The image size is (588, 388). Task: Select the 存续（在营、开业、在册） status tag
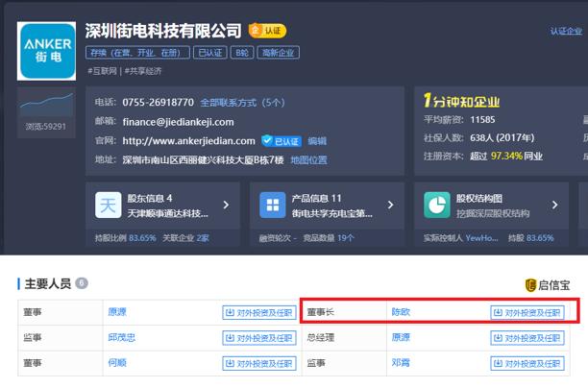pyautogui.click(x=138, y=53)
